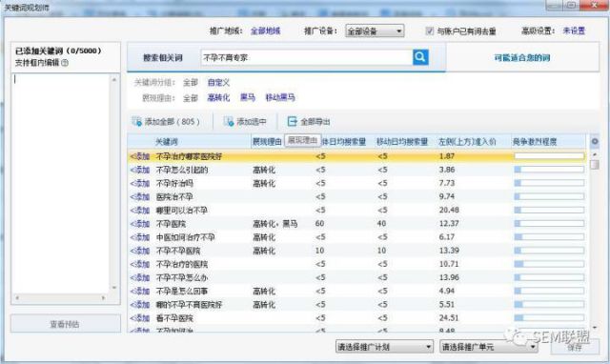Viewport: 610px width, 364px height.
Task: Add keyword 医院治不孕
Action: click(140, 197)
